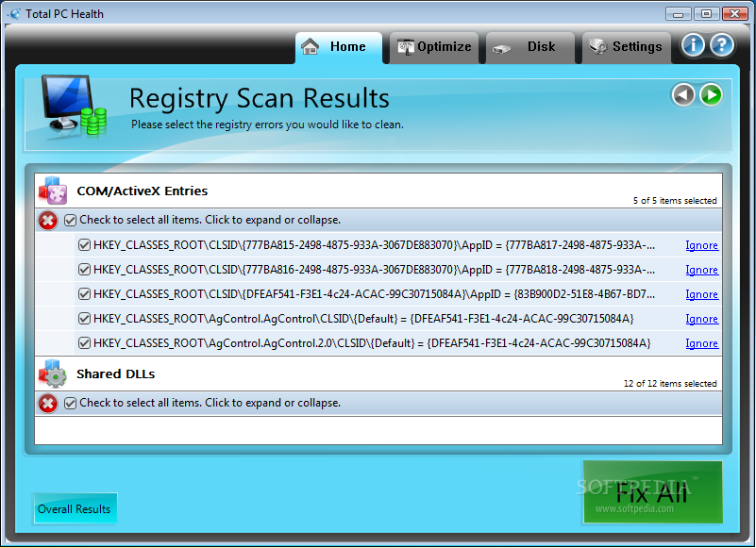Click the Total PC Health title bar icon
The height and width of the screenshot is (548, 756).
(15, 13)
